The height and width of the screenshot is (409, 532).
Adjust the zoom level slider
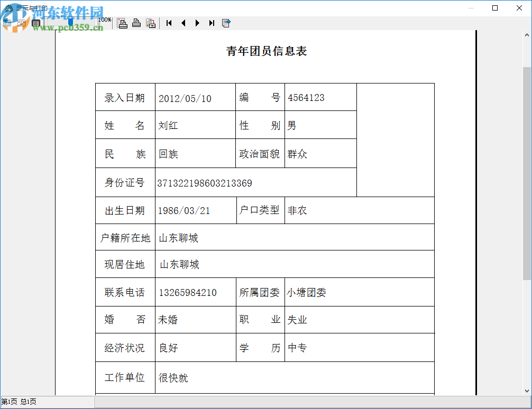tap(69, 21)
